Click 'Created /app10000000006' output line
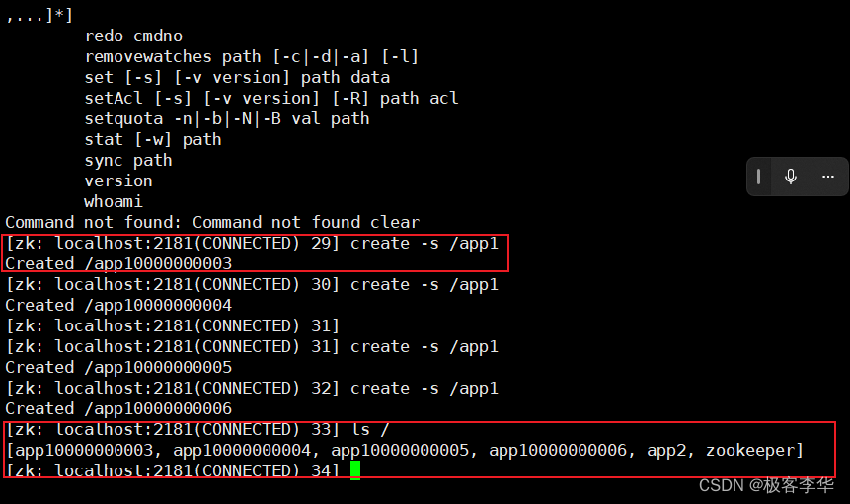Screen dimensions: 850x504 (118, 408)
